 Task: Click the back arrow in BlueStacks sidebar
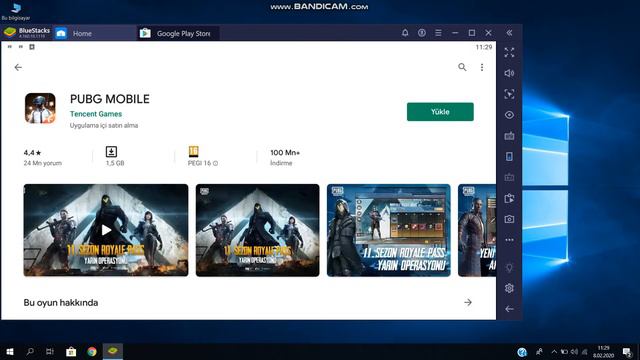pos(509,309)
